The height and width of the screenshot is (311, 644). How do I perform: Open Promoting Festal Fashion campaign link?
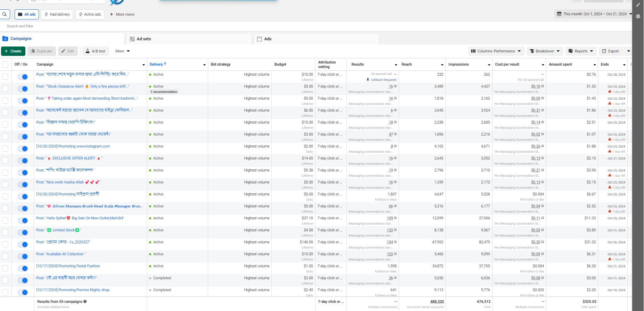click(68, 266)
